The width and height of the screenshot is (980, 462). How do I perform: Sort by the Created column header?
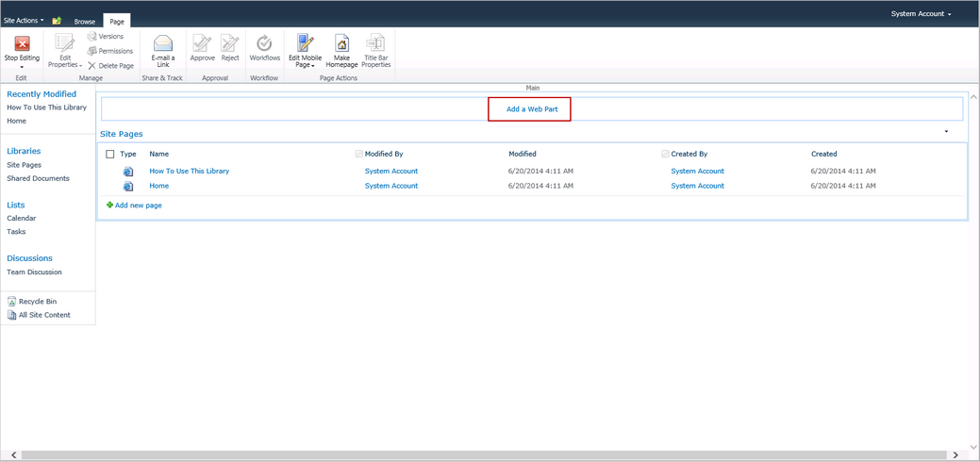tap(823, 154)
